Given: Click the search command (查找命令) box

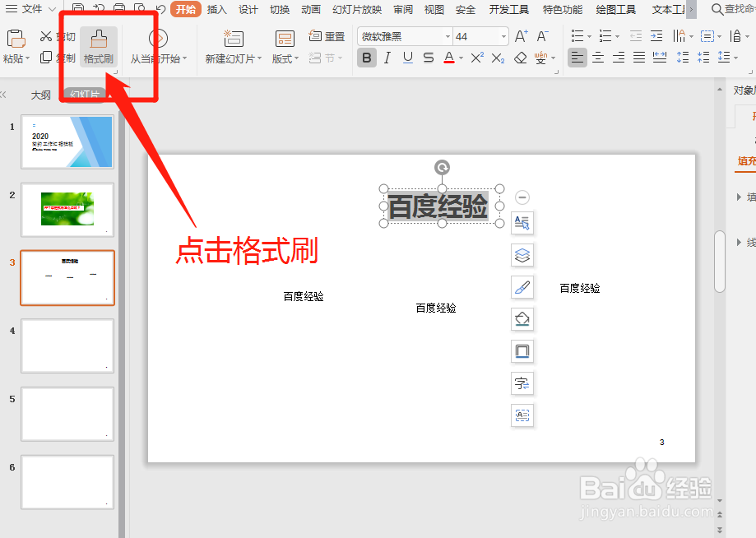Looking at the screenshot, I should 733,9.
